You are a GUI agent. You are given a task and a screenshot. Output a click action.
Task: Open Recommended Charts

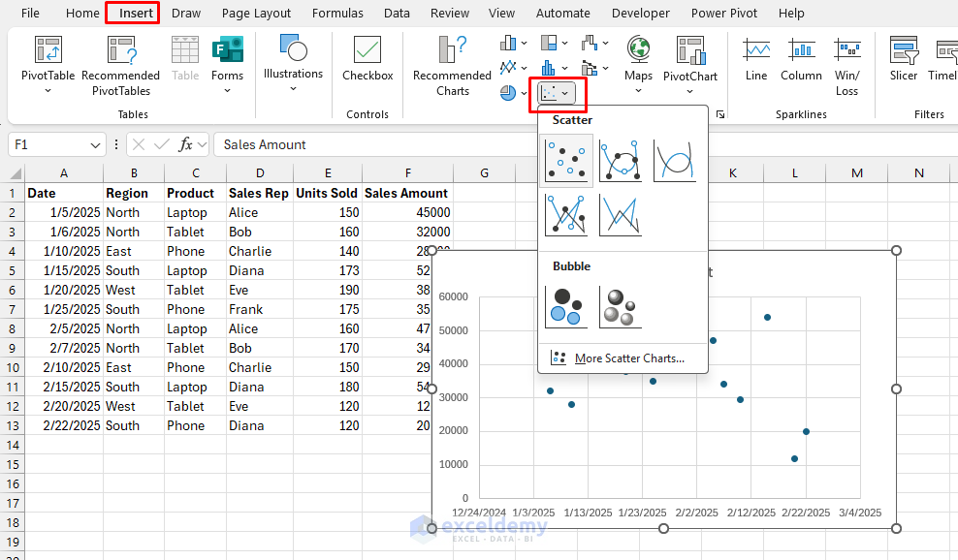click(452, 66)
